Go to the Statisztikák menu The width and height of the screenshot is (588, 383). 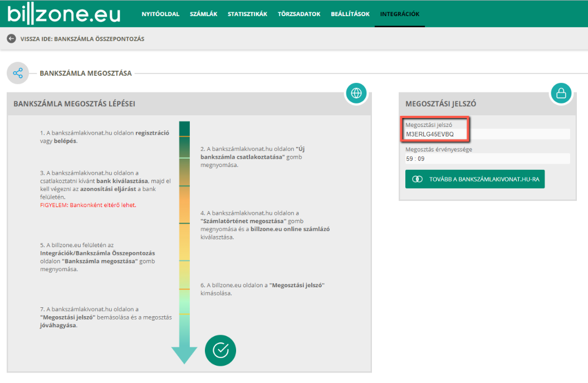pyautogui.click(x=247, y=14)
